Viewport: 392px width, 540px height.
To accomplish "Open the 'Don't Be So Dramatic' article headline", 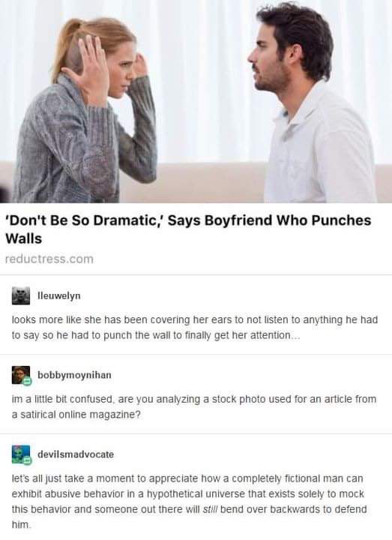I will [188, 229].
